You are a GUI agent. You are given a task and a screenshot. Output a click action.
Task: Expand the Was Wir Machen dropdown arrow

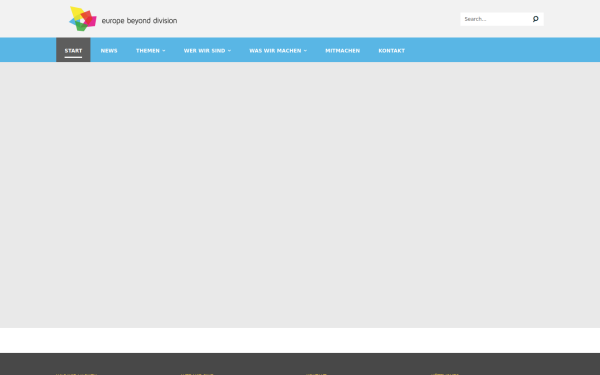305,51
